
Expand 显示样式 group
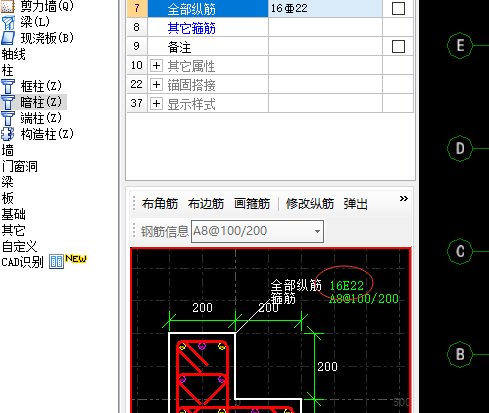coord(156,104)
